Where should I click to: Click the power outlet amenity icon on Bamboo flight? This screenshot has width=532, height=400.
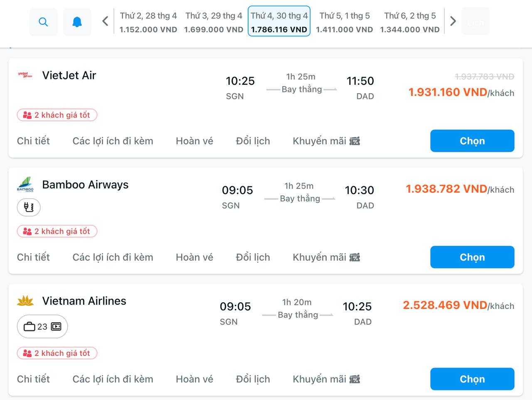tap(28, 207)
